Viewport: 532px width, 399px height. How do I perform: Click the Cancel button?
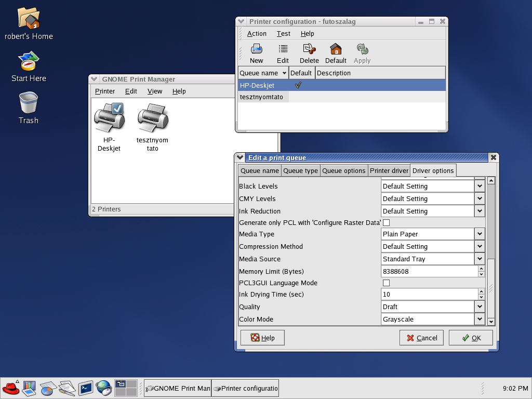tap(421, 338)
